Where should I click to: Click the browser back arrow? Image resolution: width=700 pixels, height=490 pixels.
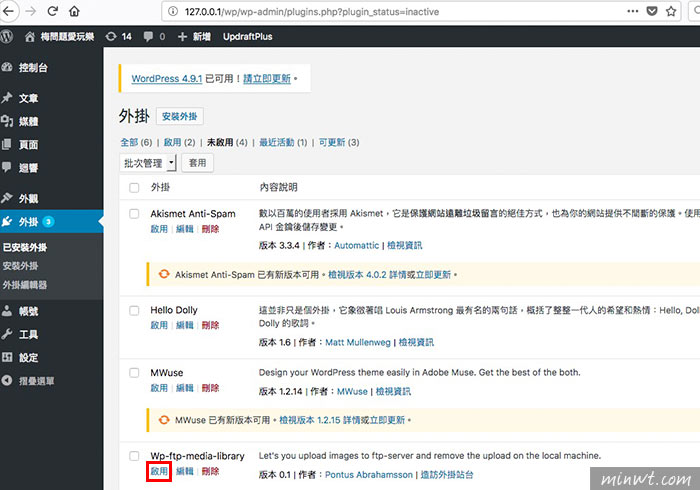(8, 11)
